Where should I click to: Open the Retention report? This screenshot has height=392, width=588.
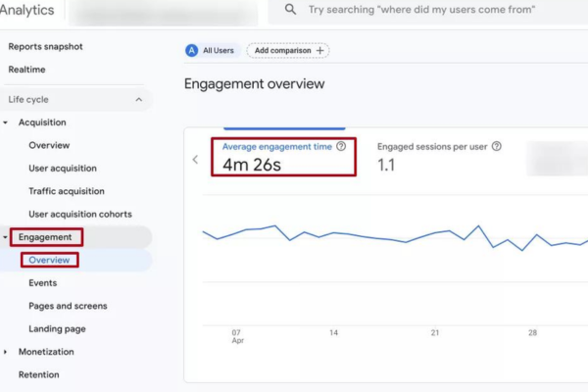(38, 374)
